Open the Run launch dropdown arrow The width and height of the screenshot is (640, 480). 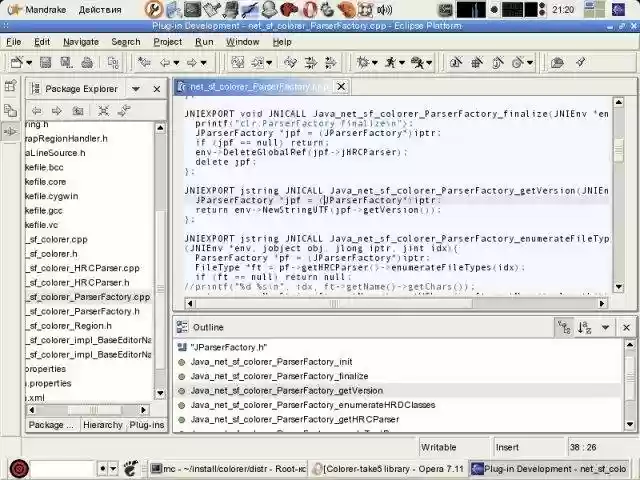click(402, 63)
